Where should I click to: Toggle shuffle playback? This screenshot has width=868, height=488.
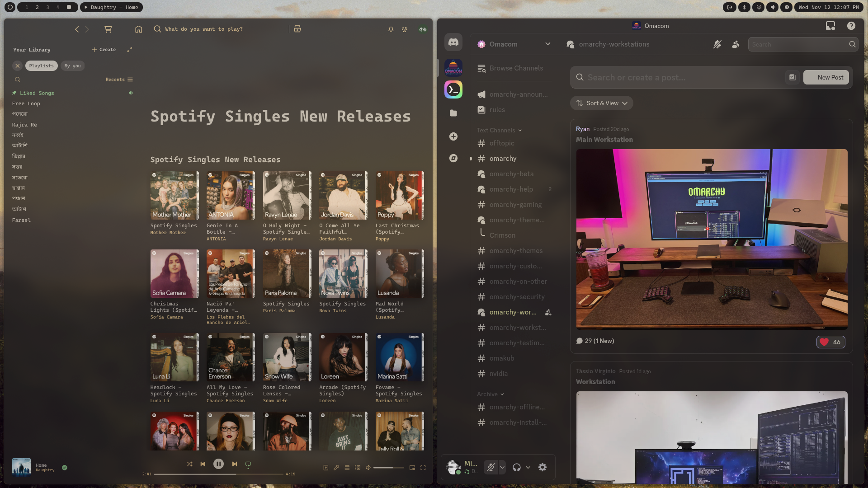point(189,464)
